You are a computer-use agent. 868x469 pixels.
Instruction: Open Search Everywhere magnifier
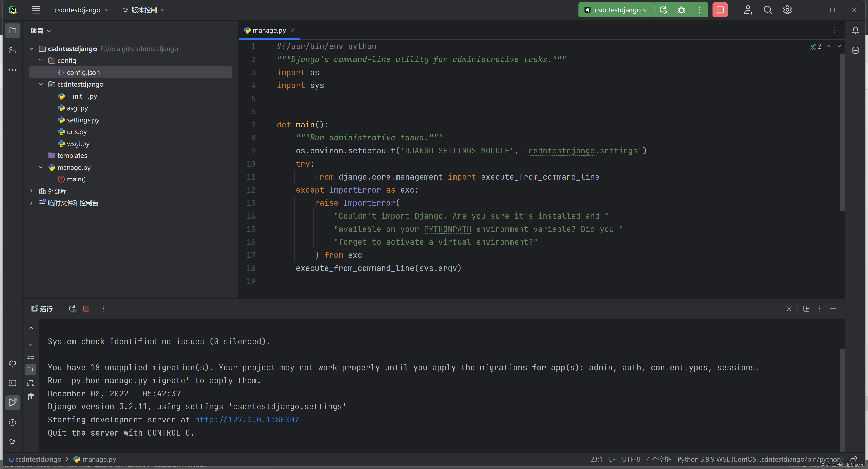click(768, 10)
